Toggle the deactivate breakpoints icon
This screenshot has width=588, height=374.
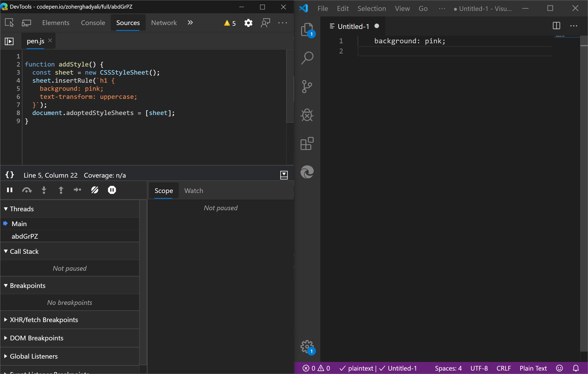95,190
